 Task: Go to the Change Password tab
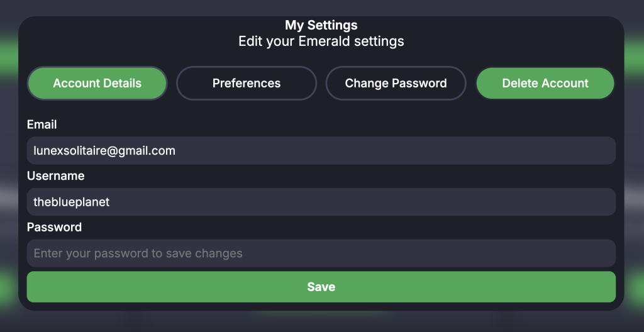coord(396,83)
